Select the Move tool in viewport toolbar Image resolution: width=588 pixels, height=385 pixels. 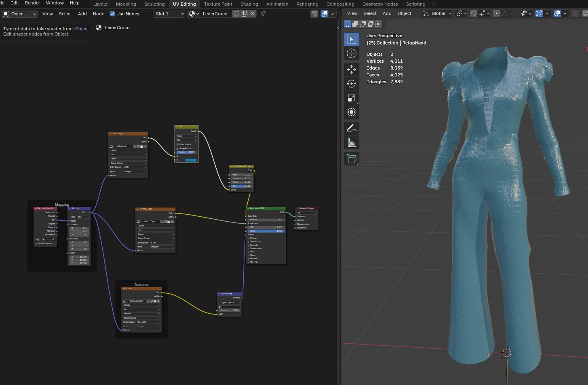point(351,70)
